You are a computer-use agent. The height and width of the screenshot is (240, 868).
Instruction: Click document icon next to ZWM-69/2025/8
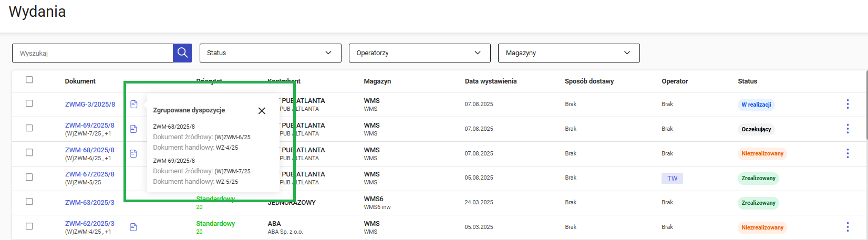(133, 129)
